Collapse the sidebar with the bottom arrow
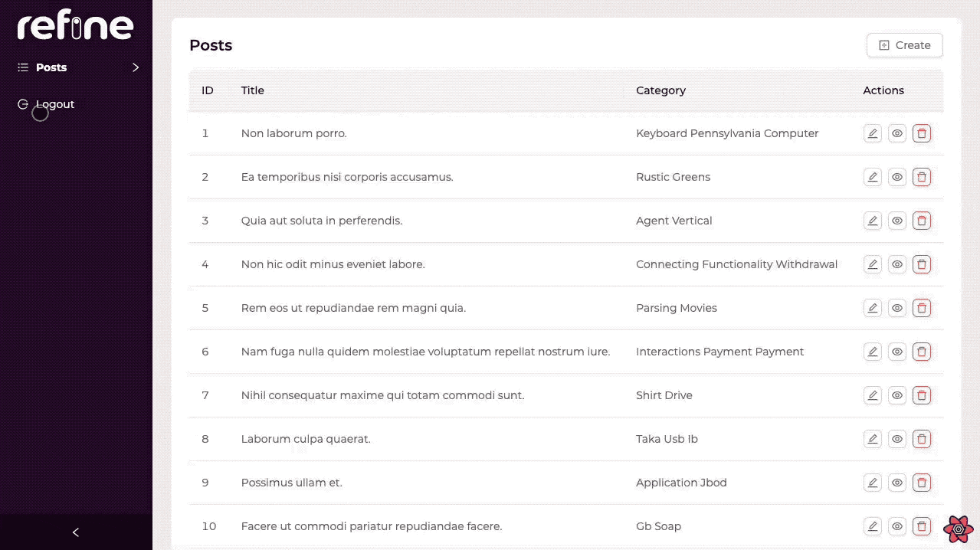The width and height of the screenshot is (980, 550). click(75, 532)
